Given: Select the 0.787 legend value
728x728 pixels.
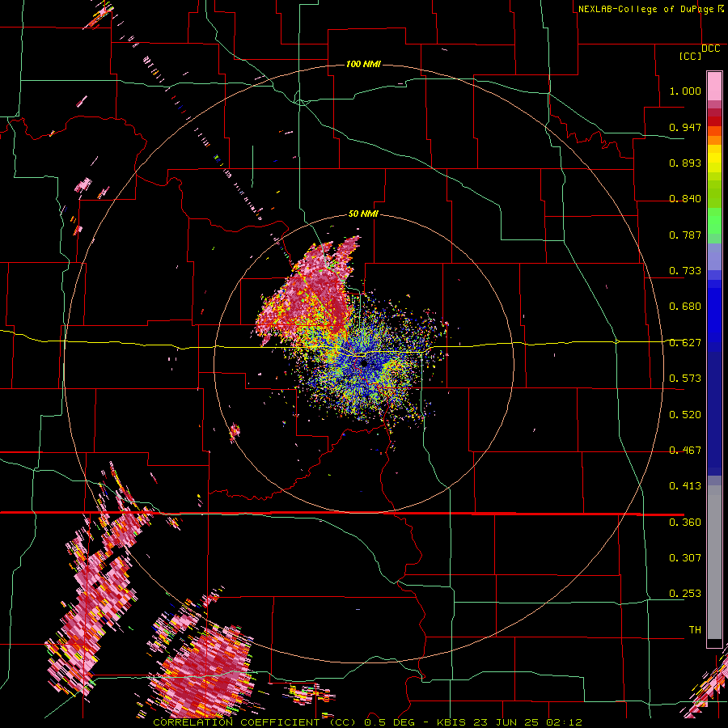Looking at the screenshot, I should pyautogui.click(x=685, y=235).
